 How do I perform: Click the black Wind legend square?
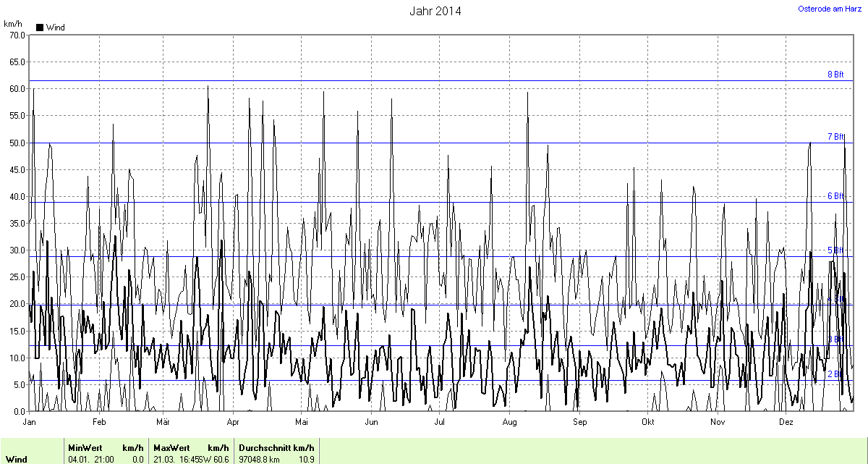(x=40, y=28)
